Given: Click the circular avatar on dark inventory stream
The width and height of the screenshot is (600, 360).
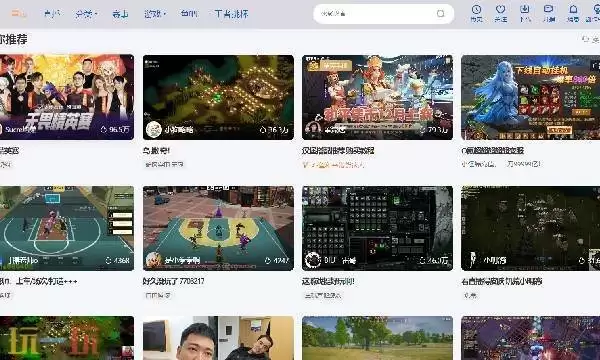Looking at the screenshot, I should [x=313, y=260].
